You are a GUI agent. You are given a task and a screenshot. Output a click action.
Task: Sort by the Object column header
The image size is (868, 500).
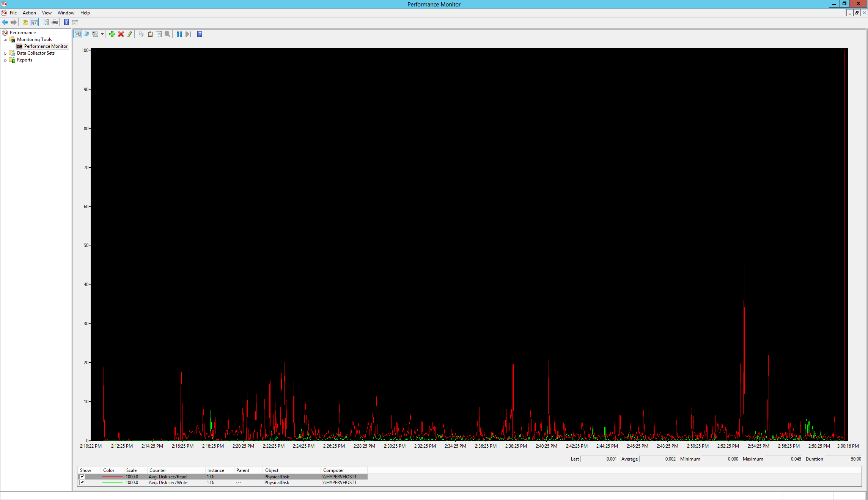(x=292, y=470)
